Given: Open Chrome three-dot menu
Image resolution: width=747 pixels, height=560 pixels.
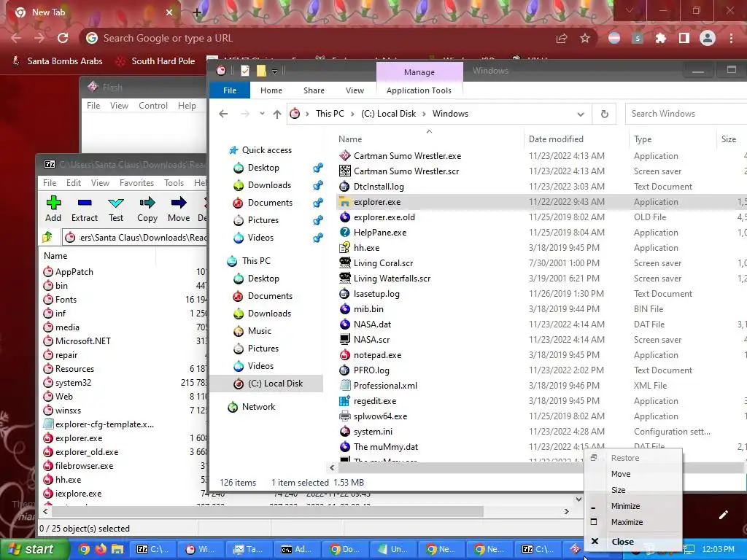Looking at the screenshot, I should tap(731, 38).
